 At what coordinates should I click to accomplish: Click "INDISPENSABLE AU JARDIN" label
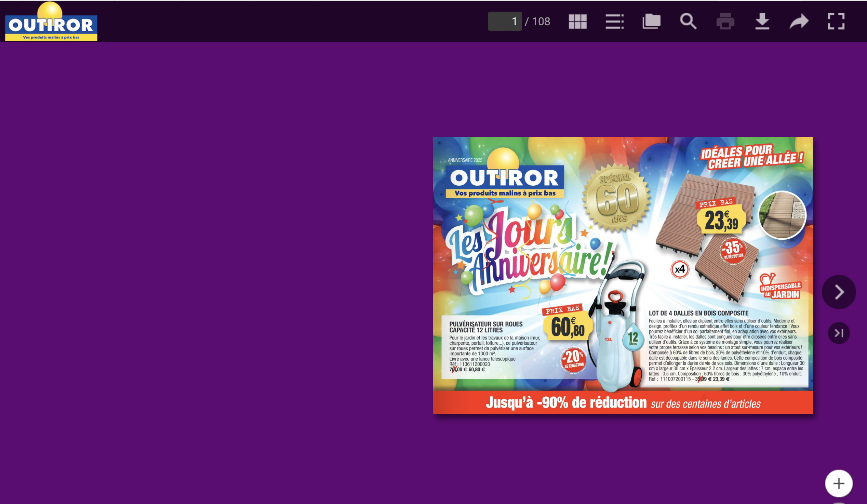(x=780, y=287)
